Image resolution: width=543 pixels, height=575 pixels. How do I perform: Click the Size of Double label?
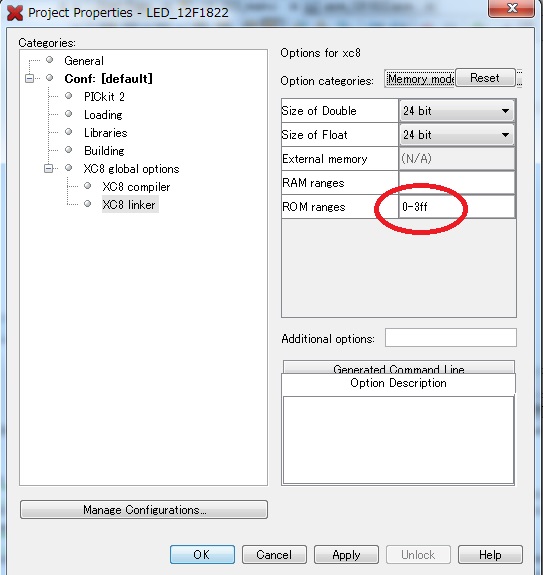pos(319,111)
